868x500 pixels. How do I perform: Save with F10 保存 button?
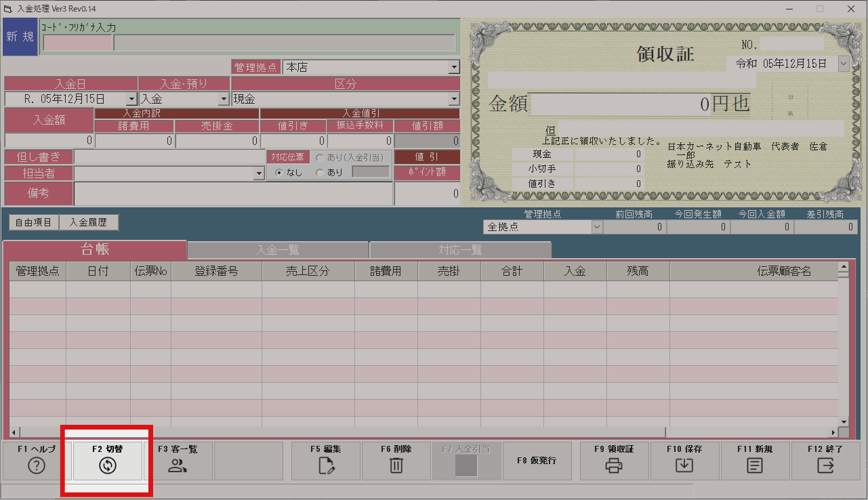pyautogui.click(x=685, y=461)
